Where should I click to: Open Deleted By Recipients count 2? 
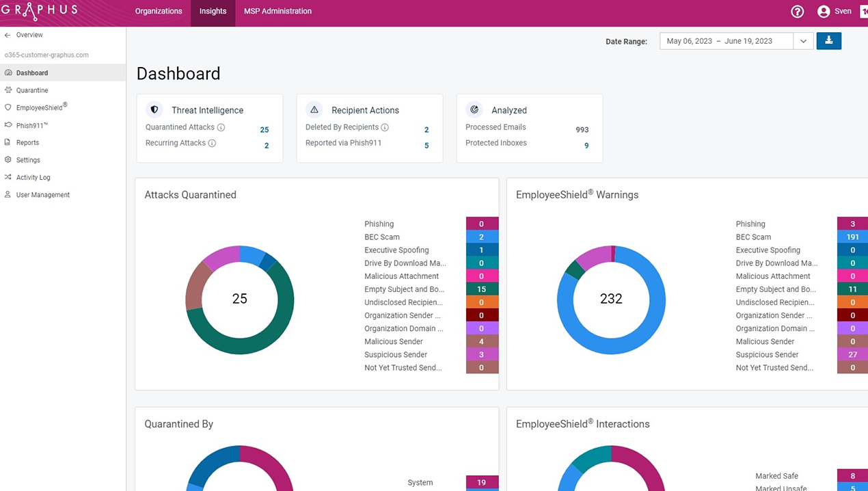pos(426,130)
